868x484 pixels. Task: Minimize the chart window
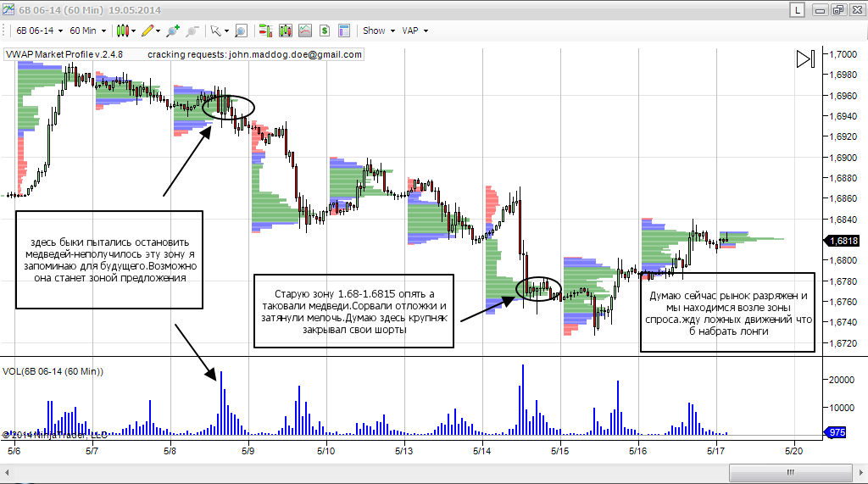tap(820, 10)
